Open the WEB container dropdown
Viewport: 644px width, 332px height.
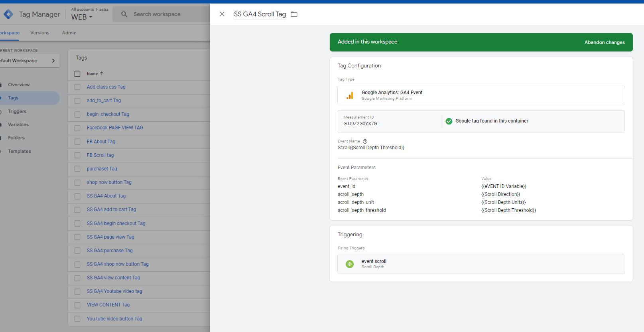point(82,17)
